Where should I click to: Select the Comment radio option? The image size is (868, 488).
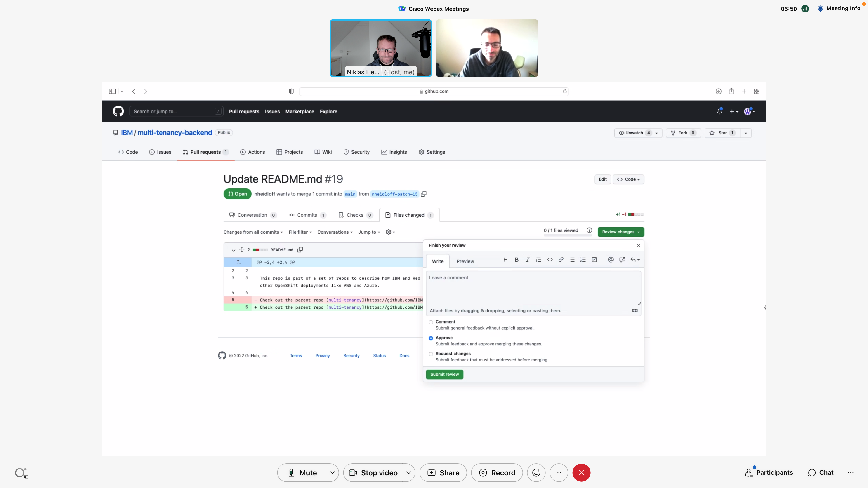coord(431,322)
